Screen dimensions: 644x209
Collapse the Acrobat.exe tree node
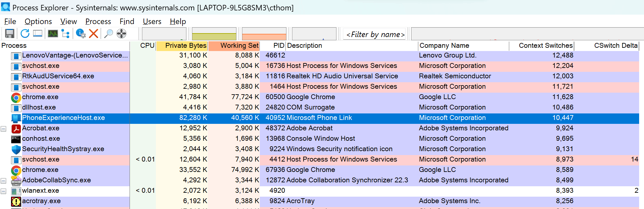click(x=3, y=129)
